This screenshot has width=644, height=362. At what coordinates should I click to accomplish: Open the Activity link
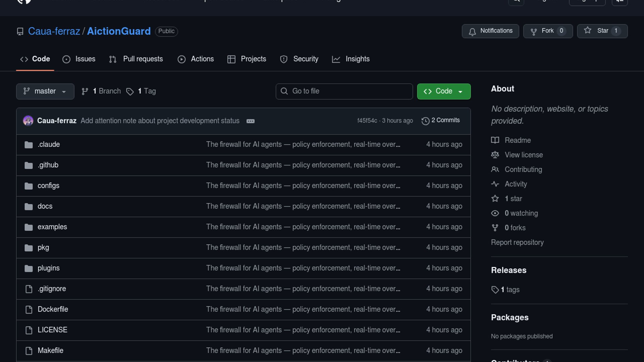[x=516, y=184]
